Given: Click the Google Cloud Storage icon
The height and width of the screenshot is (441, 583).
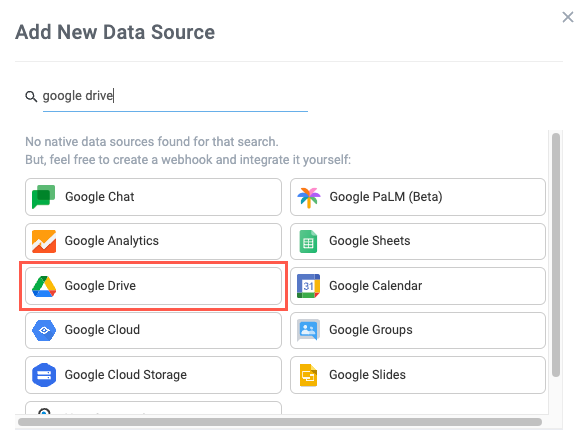Looking at the screenshot, I should [44, 375].
